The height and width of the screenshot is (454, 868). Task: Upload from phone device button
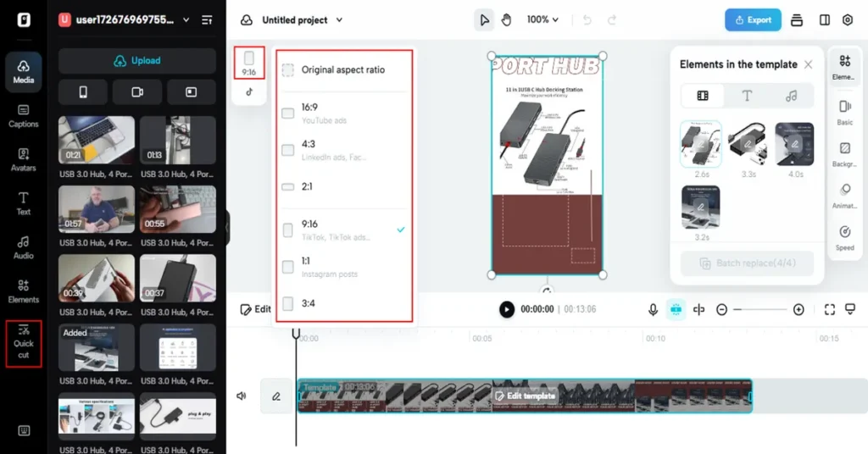coord(83,92)
